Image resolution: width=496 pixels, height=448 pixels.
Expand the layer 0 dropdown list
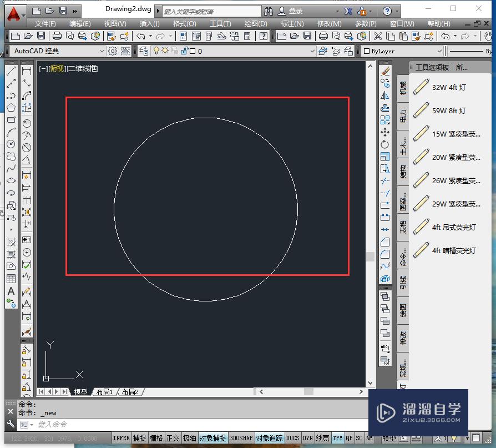(x=311, y=51)
